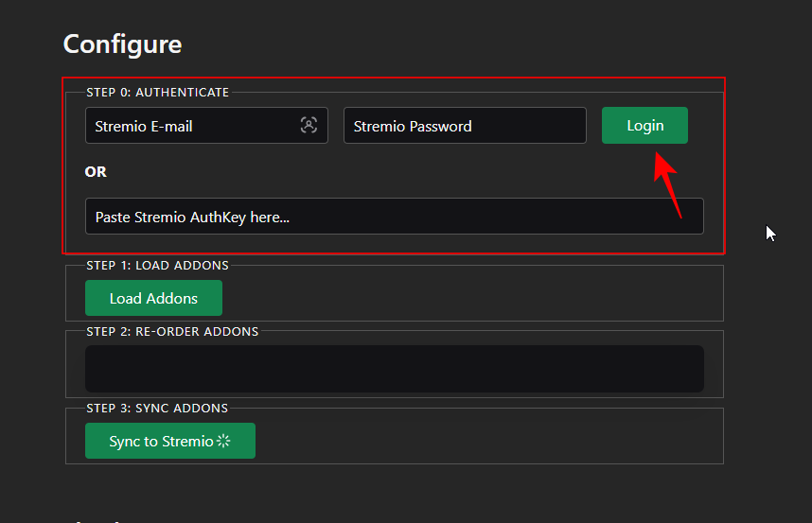Click the Paste Stremio AuthKey input box
Viewport: 812px width, 523px height.
pos(394,217)
